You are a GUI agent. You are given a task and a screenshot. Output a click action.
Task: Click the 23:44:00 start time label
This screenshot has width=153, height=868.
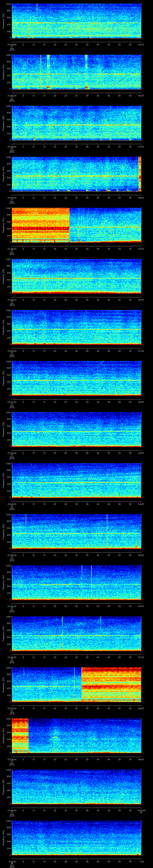point(12,44)
